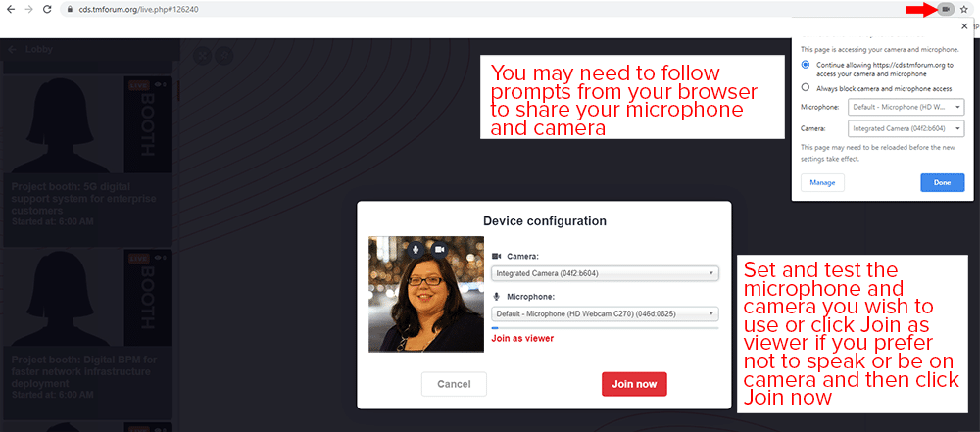
Task: Click the Manage button in the permission popup
Action: [x=822, y=182]
